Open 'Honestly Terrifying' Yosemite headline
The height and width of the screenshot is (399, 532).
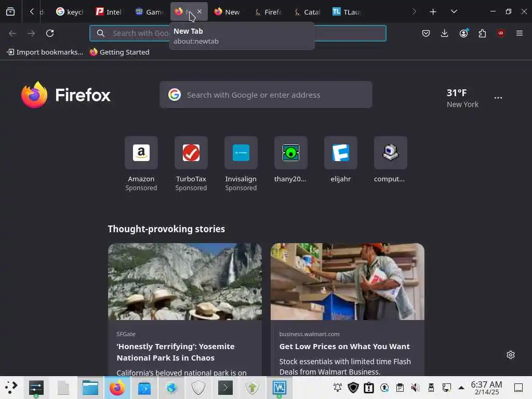[176, 352]
